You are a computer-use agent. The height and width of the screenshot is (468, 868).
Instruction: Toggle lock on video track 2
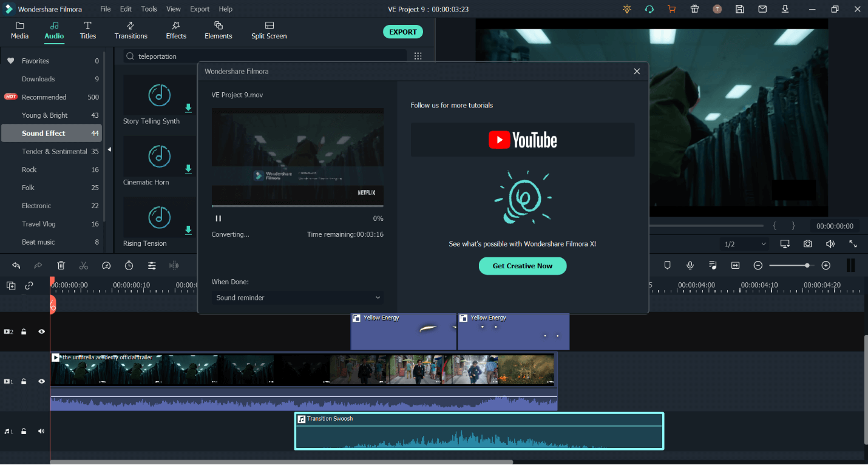pos(24,332)
